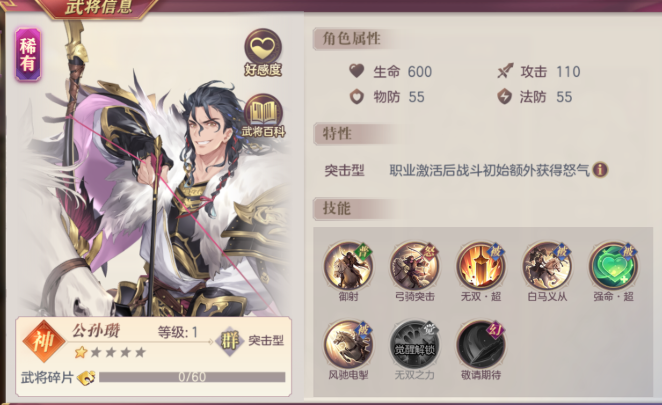This screenshot has width=662, height=405.
Task: Click the 武将碎片 0/60 progress bar
Action: [192, 377]
